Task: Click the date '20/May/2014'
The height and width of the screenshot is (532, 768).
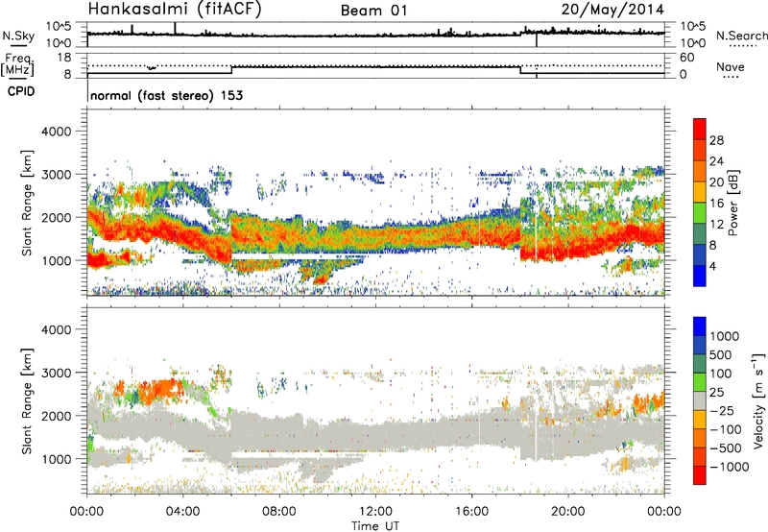Action: 612,10
